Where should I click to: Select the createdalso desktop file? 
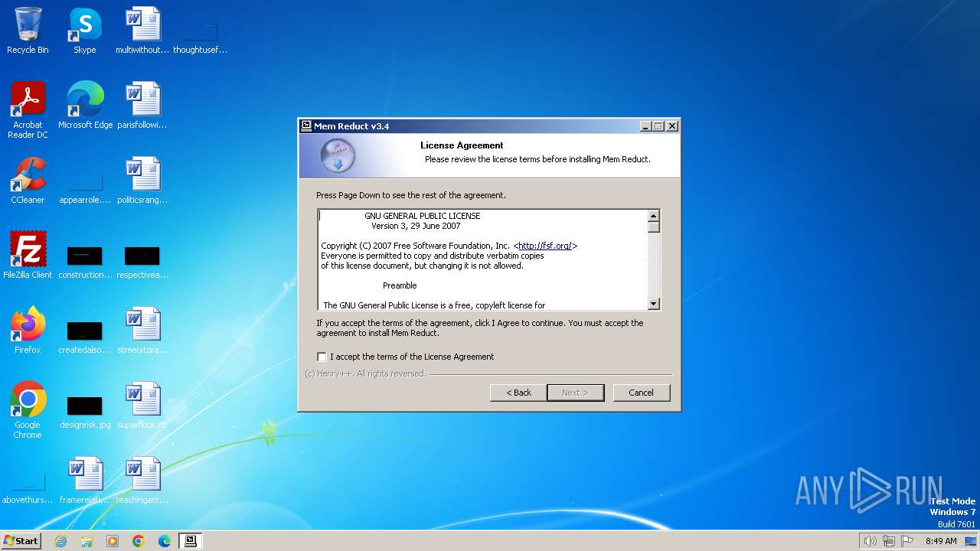85,337
